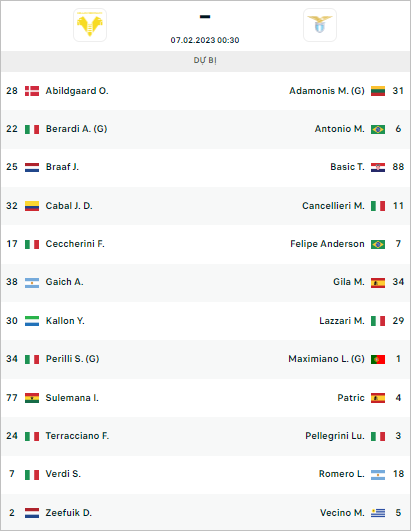Click the Lazio eagle team logo
The width and height of the screenshot is (411, 531).
tap(320, 25)
